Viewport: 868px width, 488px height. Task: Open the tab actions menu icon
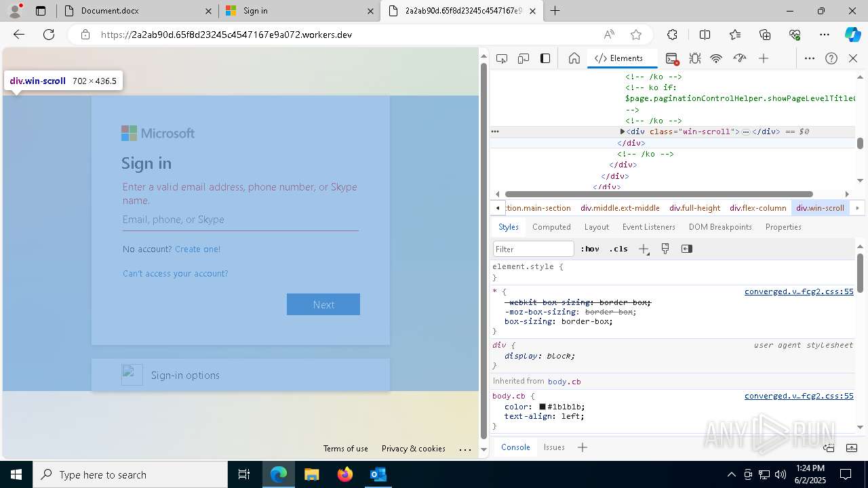pyautogui.click(x=41, y=11)
